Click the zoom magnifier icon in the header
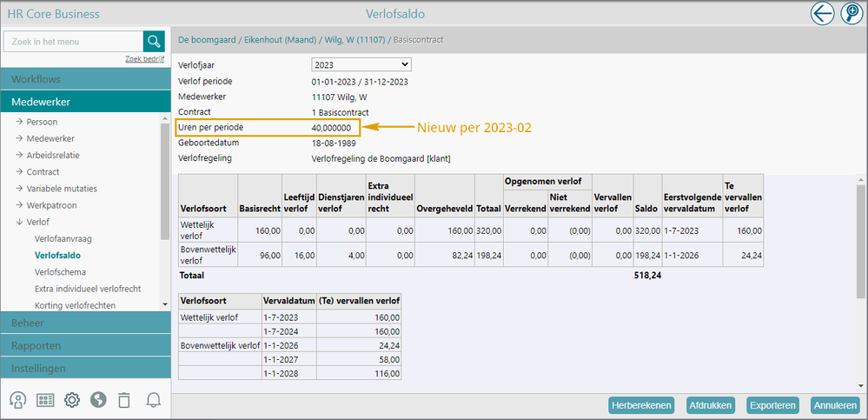The image size is (868, 420). [x=852, y=13]
